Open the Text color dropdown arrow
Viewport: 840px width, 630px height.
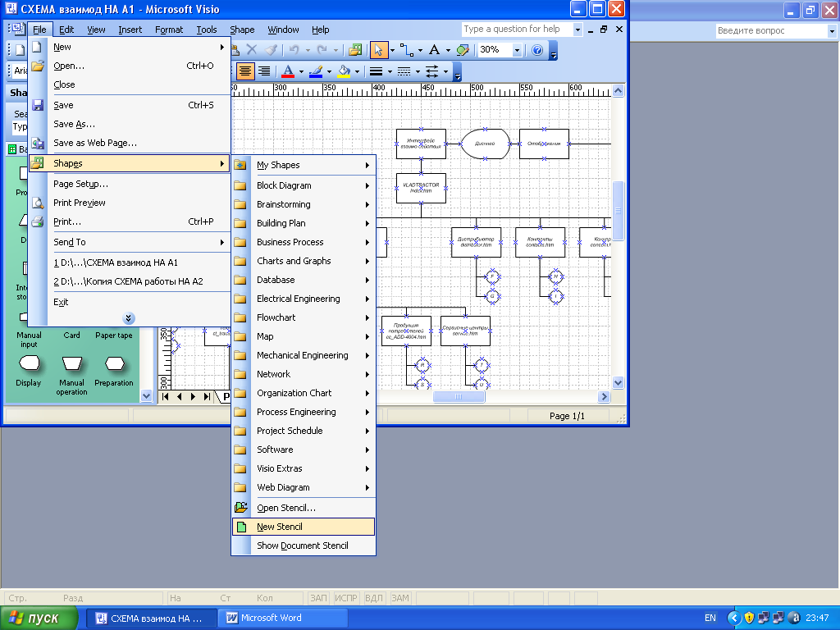click(301, 71)
